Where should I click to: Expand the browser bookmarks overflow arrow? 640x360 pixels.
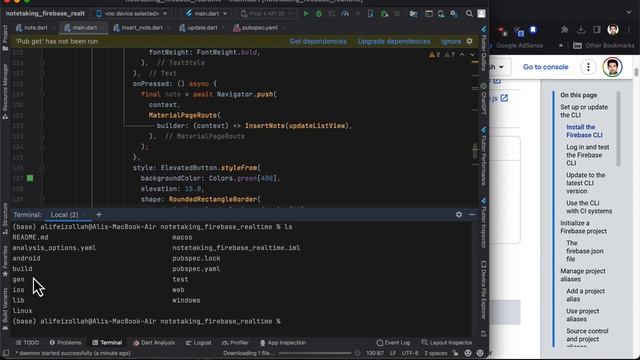[561, 45]
